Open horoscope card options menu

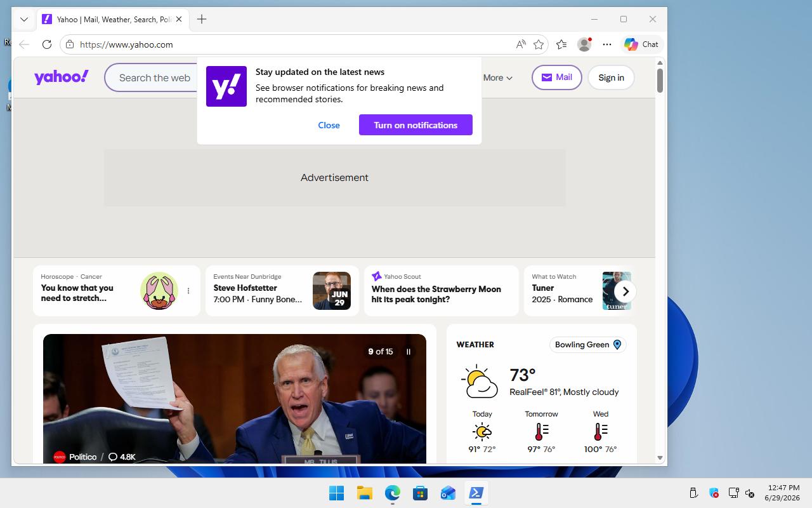coord(188,291)
